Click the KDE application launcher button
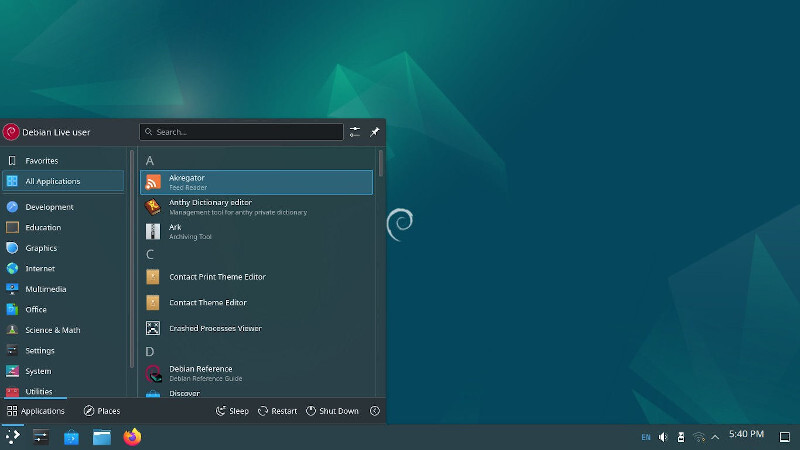The width and height of the screenshot is (800, 450). click(13, 437)
